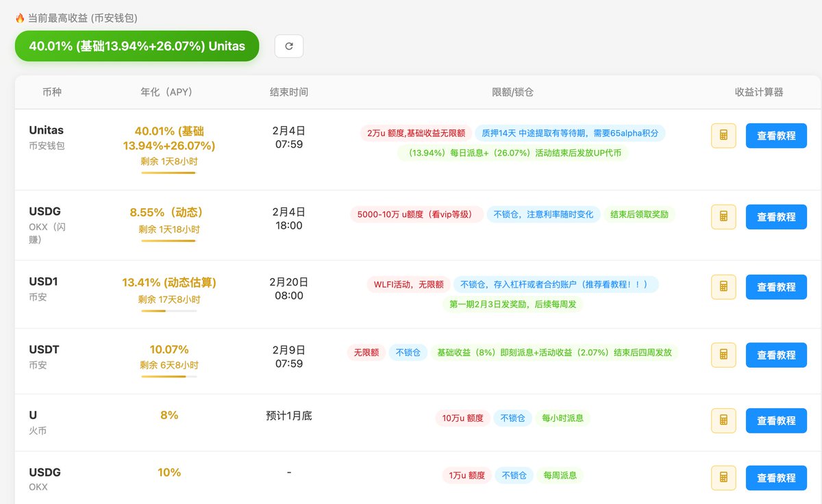The width and height of the screenshot is (822, 504).
Task: Click the 每周派息 tag
Action: tap(560, 475)
